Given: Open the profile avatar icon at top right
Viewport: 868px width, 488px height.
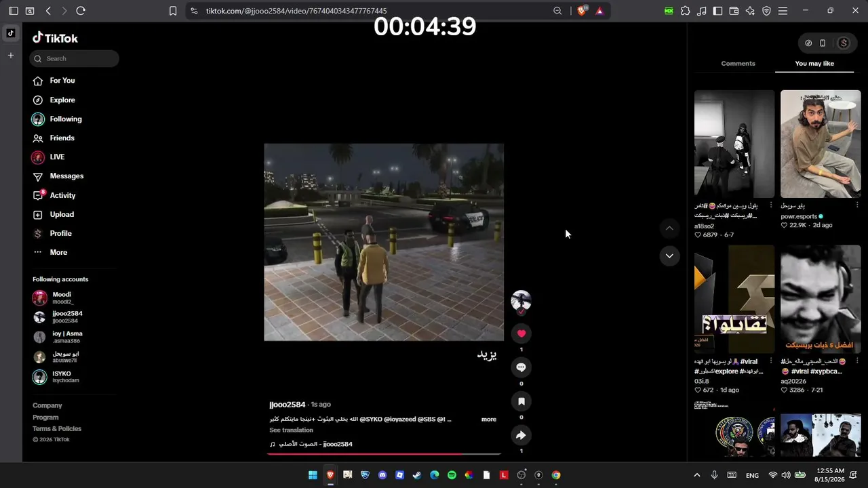Looking at the screenshot, I should pyautogui.click(x=844, y=43).
